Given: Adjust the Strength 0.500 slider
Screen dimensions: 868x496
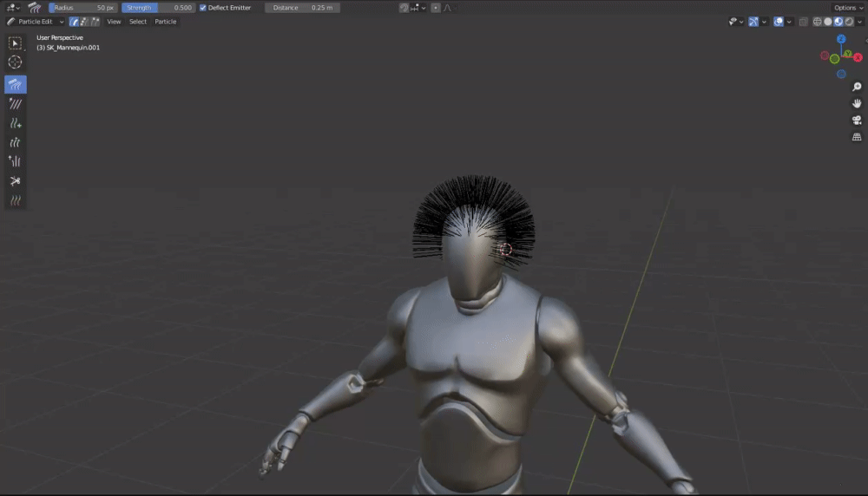Looking at the screenshot, I should [x=158, y=8].
